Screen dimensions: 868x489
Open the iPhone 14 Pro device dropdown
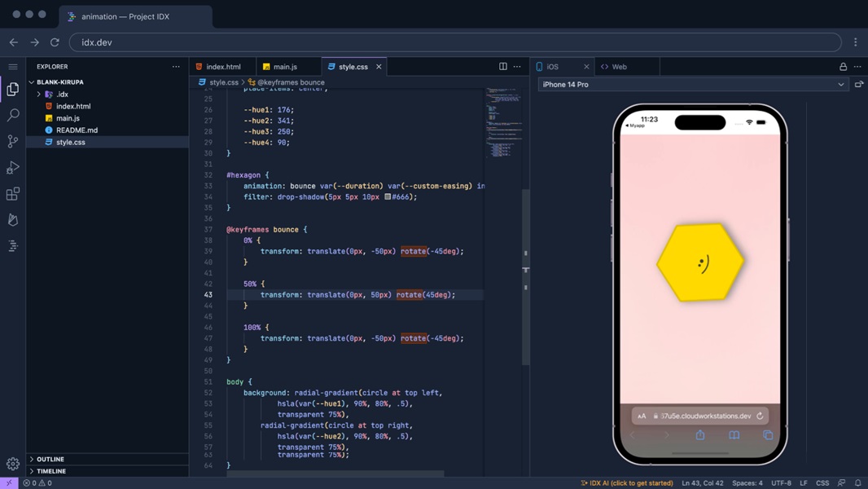(692, 84)
